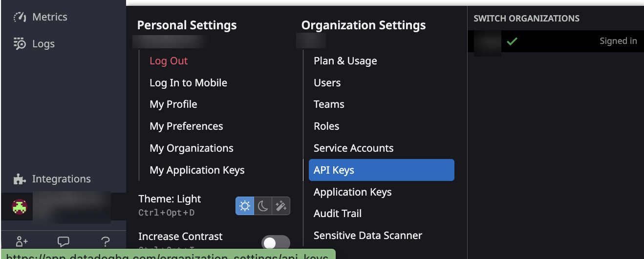Click the Metrics gauge icon in sidebar

click(20, 18)
